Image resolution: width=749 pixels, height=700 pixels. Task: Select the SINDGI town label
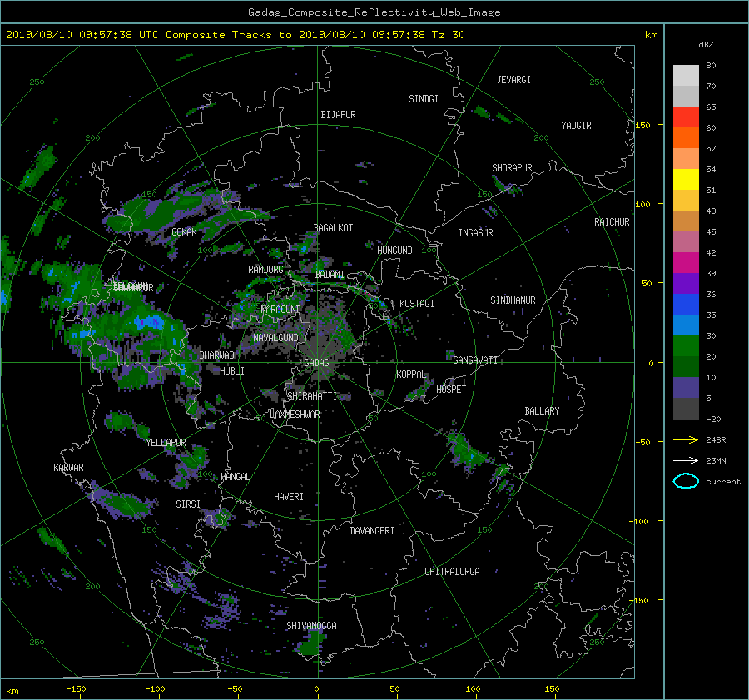pyautogui.click(x=424, y=99)
